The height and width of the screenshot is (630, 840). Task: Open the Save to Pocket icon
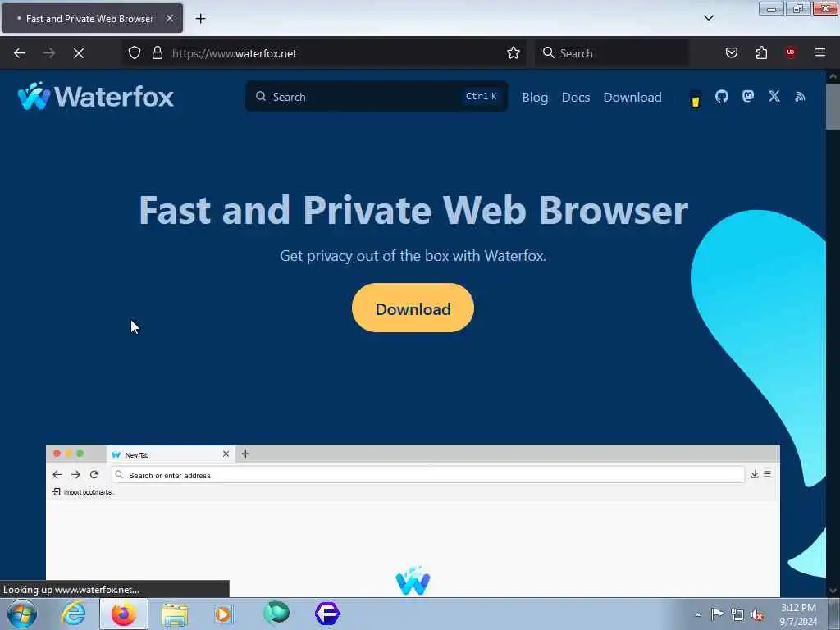732,52
